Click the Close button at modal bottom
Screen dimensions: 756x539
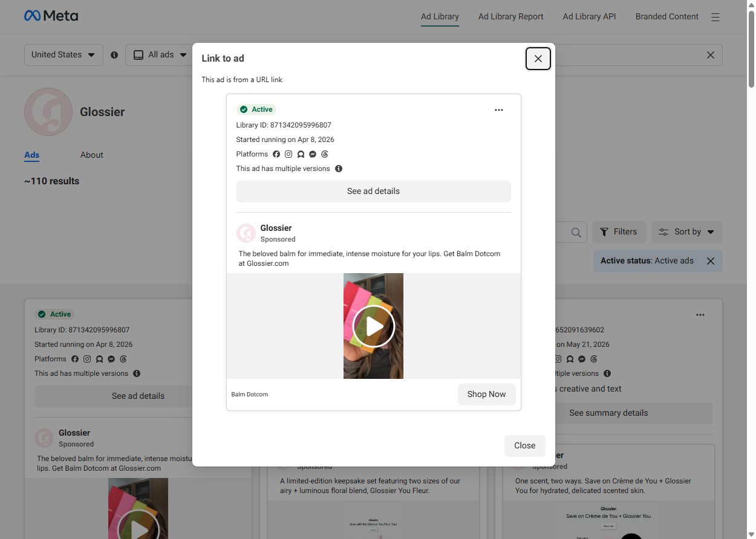524,445
